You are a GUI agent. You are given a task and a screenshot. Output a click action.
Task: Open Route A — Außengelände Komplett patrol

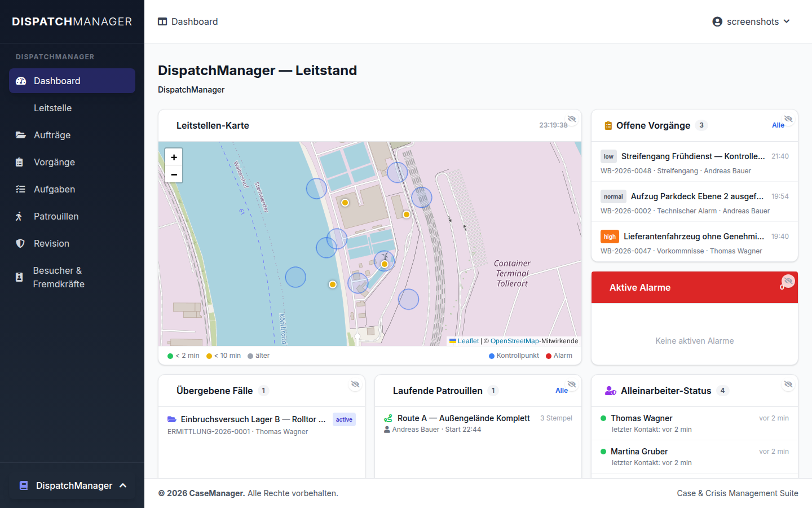478,423
